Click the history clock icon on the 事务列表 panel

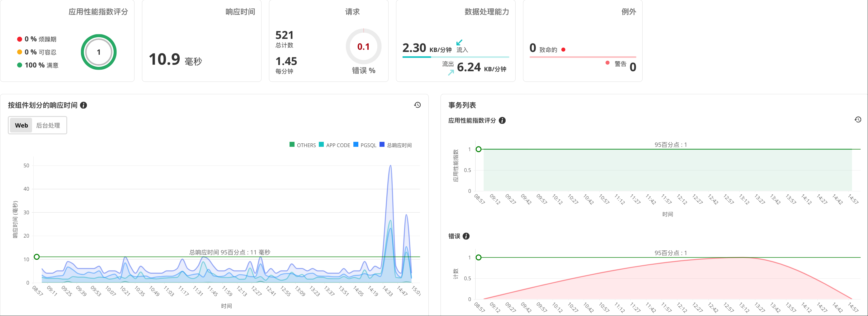click(859, 119)
